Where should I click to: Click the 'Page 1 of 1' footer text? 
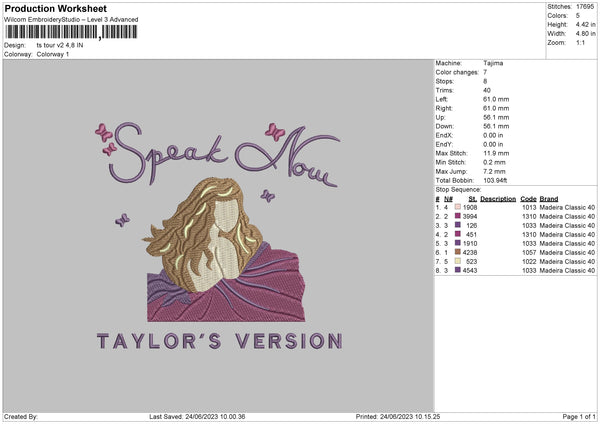(579, 417)
